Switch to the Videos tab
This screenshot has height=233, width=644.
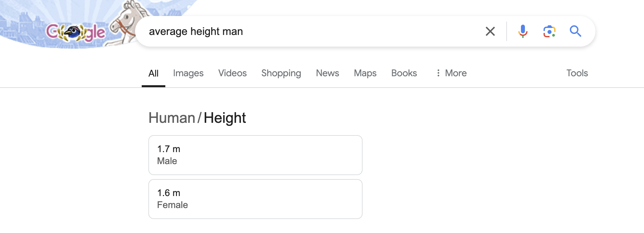pos(232,73)
